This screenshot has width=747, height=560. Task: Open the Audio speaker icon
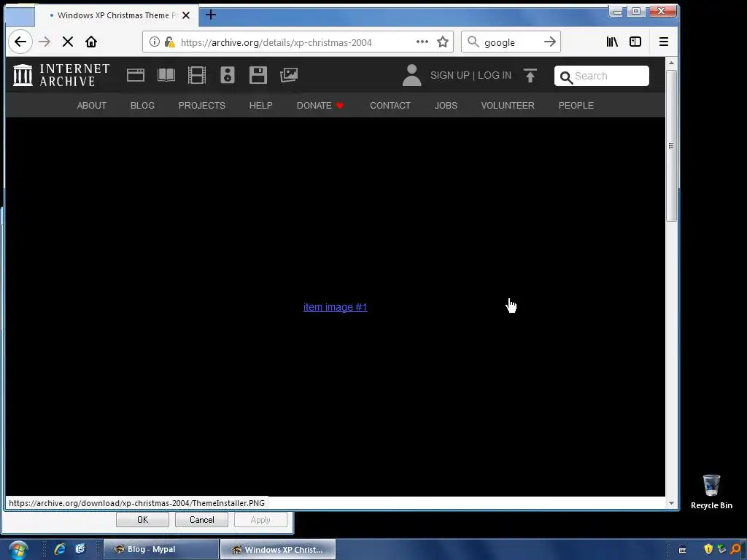(x=228, y=75)
